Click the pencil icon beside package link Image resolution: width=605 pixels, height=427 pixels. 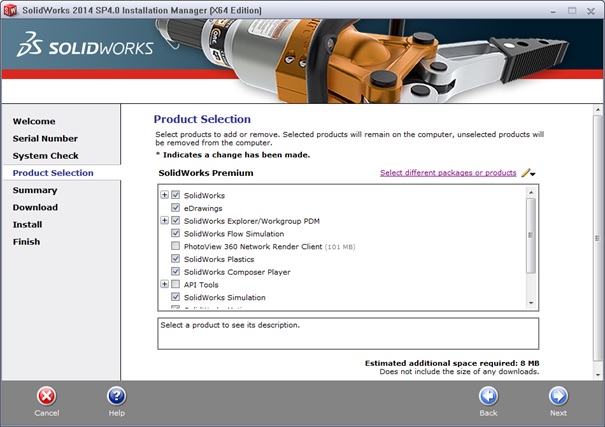[x=527, y=173]
